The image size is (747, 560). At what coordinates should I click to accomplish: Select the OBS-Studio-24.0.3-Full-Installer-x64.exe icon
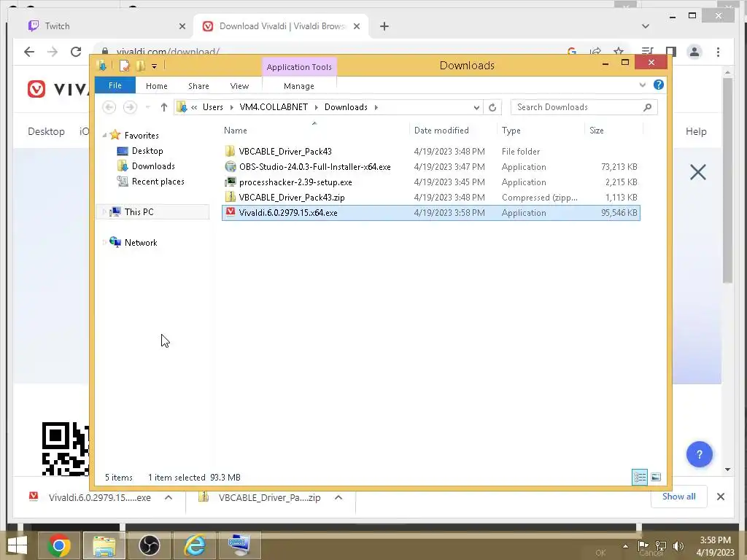(x=230, y=167)
